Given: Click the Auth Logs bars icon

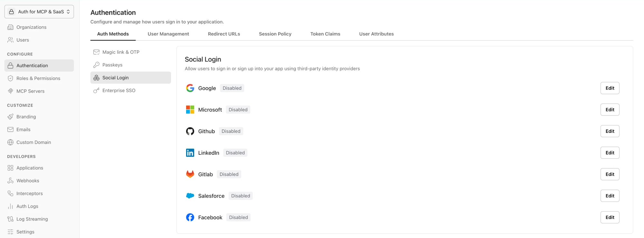Looking at the screenshot, I should [10, 206].
